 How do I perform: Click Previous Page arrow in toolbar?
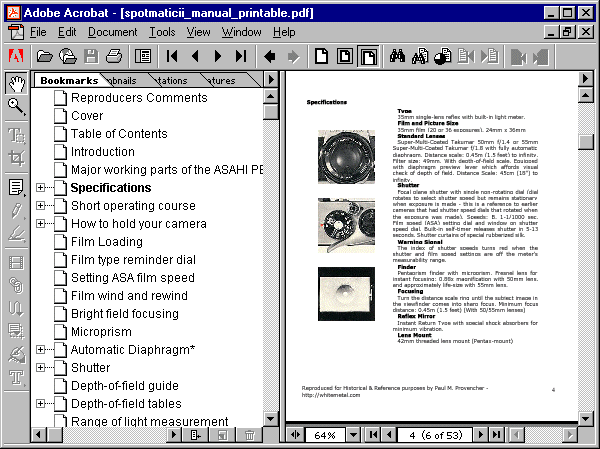click(x=195, y=57)
